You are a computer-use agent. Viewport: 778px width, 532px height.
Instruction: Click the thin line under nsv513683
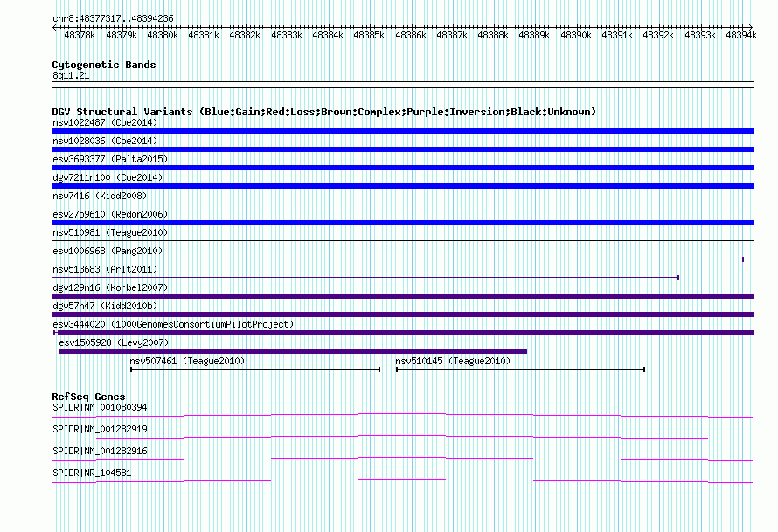[x=365, y=277]
